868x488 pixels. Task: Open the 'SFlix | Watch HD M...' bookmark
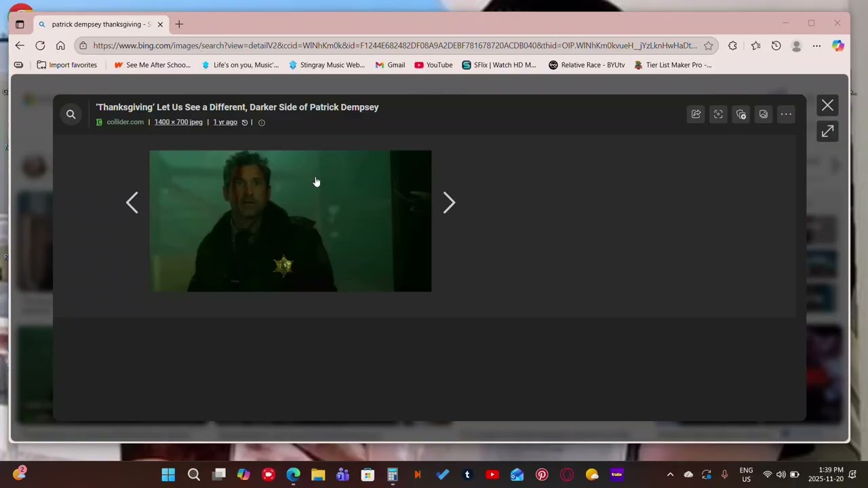pos(499,65)
